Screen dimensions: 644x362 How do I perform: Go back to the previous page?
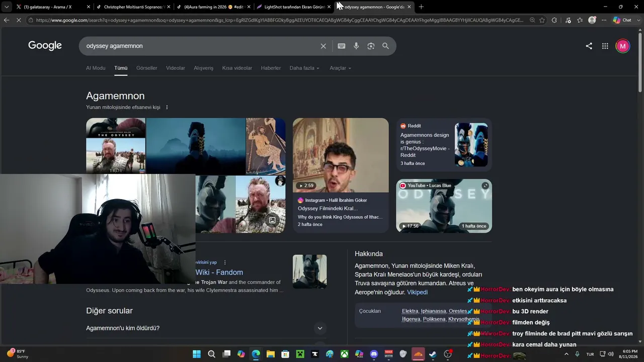(x=7, y=20)
